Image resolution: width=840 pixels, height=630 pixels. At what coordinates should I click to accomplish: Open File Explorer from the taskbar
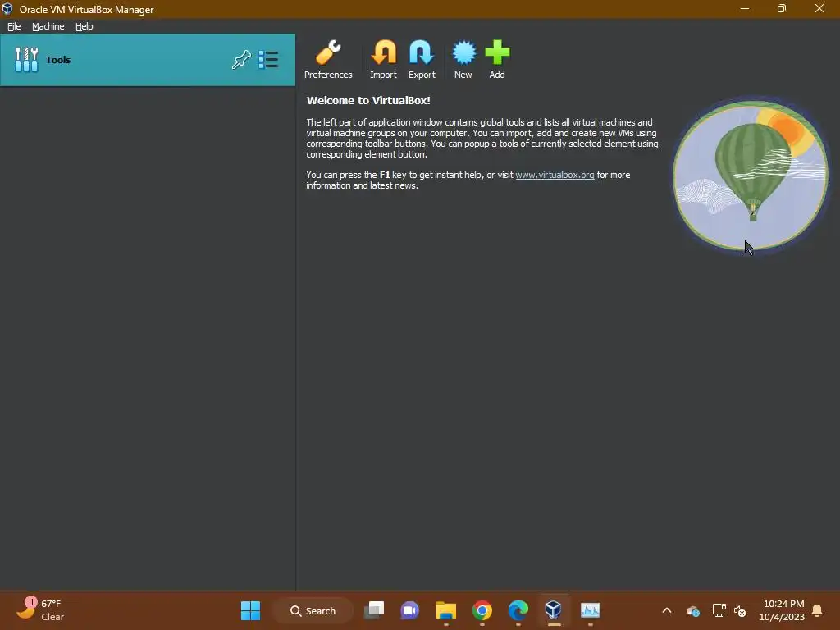pyautogui.click(x=445, y=610)
